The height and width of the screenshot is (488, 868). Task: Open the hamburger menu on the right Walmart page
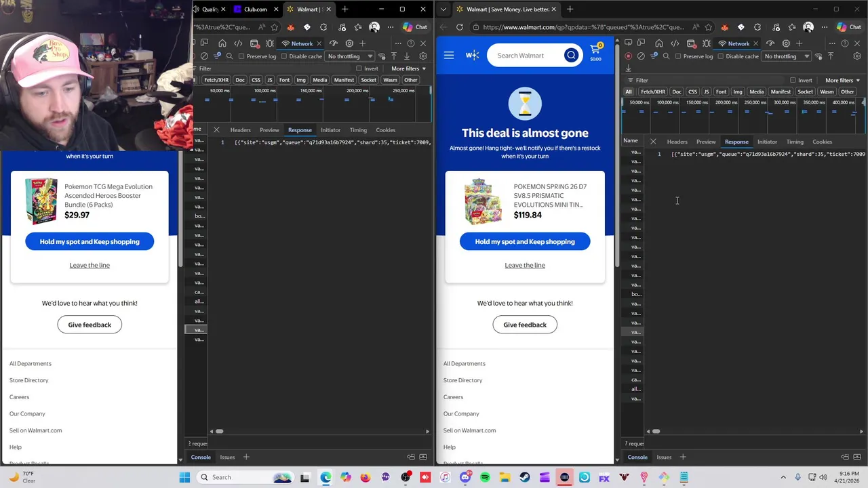(449, 56)
